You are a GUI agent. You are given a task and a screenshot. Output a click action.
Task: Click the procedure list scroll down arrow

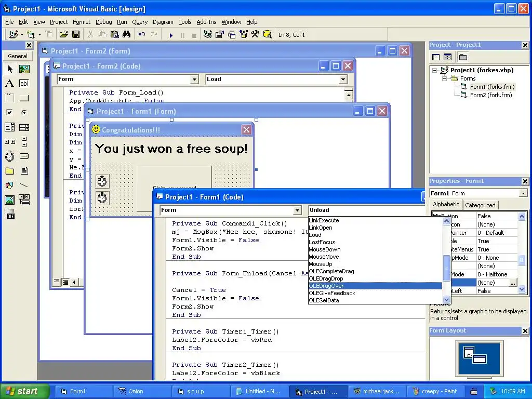click(446, 300)
